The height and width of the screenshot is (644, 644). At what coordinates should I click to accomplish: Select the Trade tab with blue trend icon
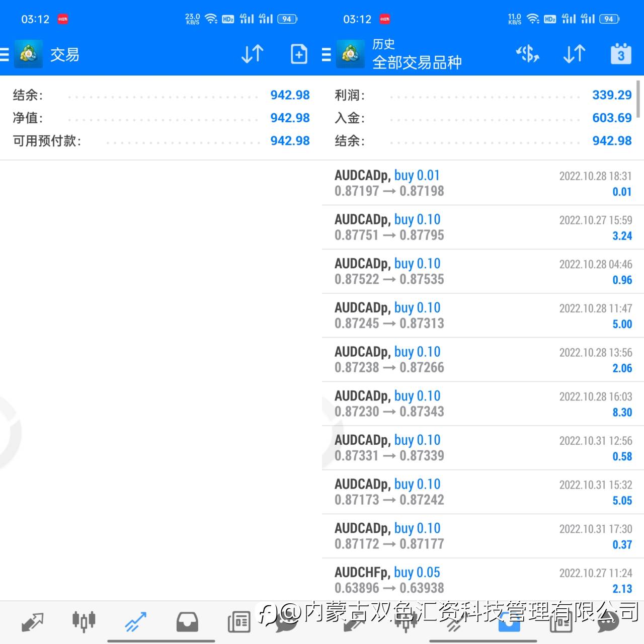[x=136, y=622]
